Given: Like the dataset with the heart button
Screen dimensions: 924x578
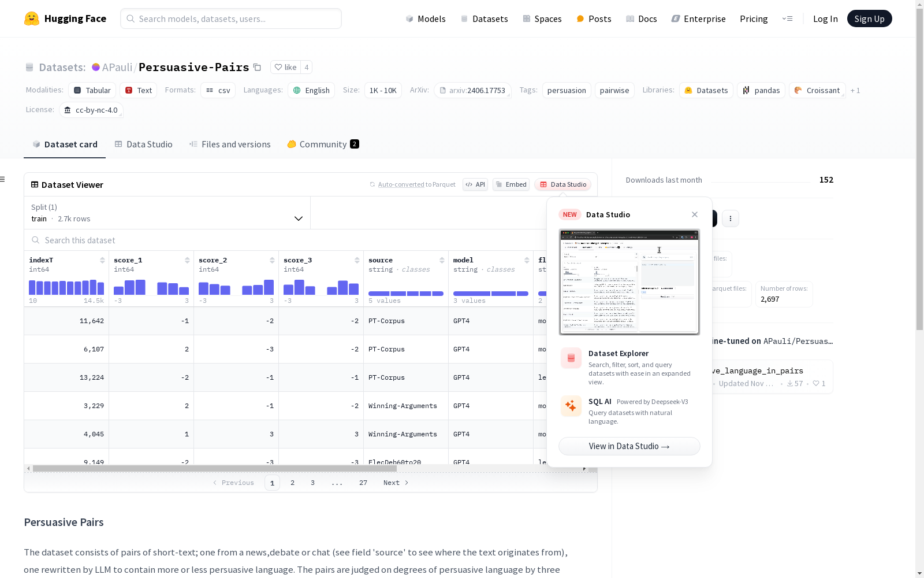Looking at the screenshot, I should pyautogui.click(x=285, y=67).
